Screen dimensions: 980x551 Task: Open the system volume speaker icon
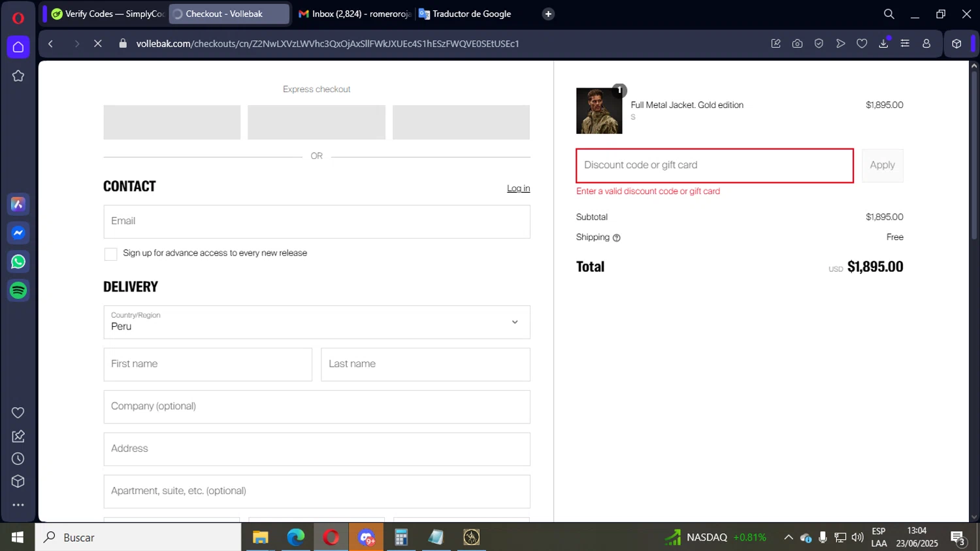click(x=857, y=537)
